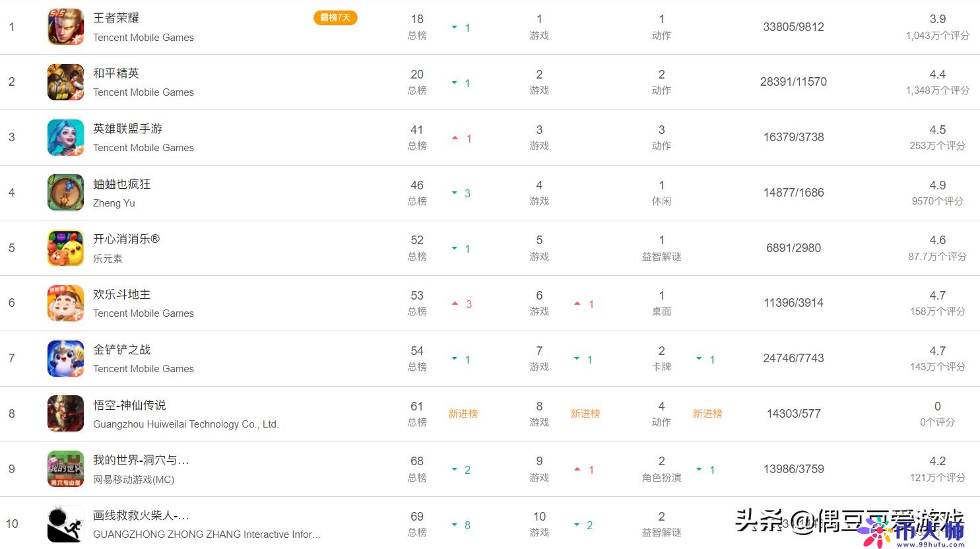The image size is (980, 549).
Task: Click the 3.9 rating with 1,043万个评分
Action: point(937,27)
